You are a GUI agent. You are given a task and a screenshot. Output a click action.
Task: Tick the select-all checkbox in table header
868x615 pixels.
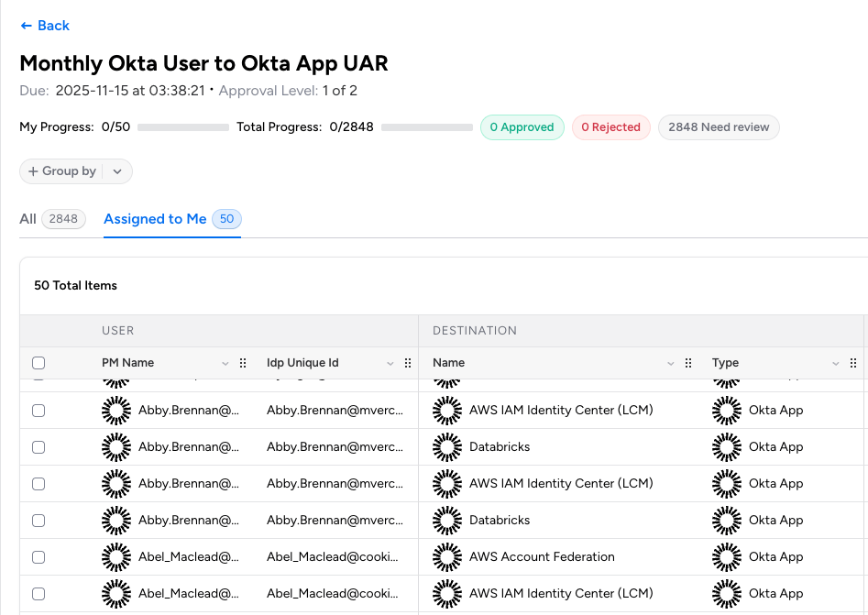[x=38, y=363]
